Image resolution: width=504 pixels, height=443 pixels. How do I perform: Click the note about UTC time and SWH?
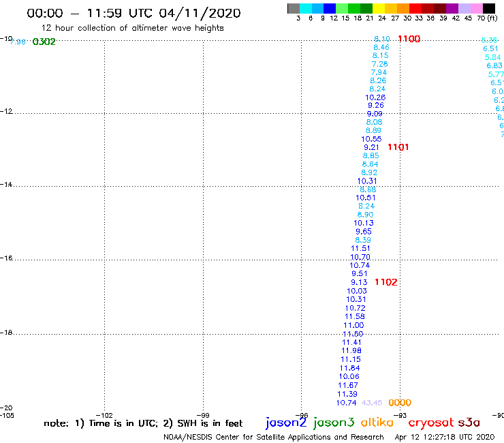(x=143, y=423)
